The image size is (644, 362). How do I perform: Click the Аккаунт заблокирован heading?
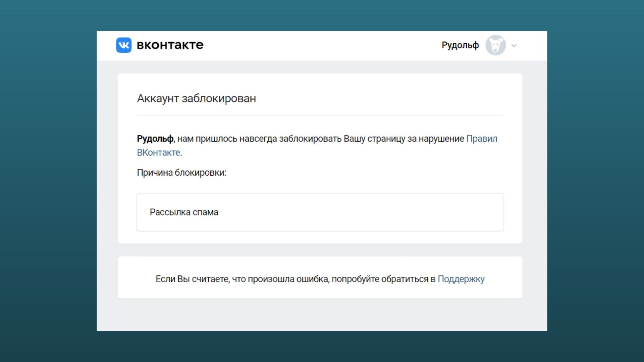[196, 98]
